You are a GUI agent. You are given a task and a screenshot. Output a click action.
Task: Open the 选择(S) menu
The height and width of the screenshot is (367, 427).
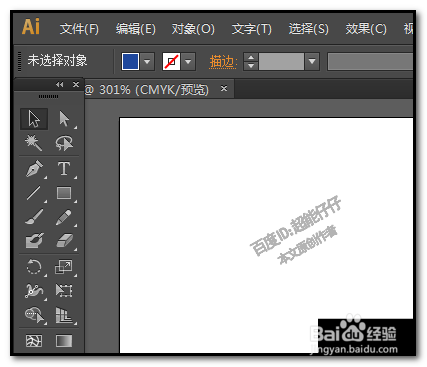(x=309, y=29)
